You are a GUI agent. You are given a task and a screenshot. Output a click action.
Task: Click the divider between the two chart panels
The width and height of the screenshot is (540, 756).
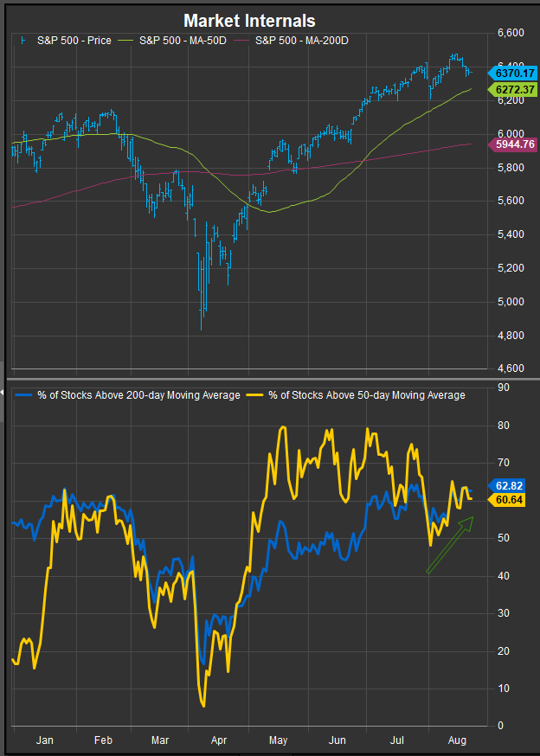click(x=270, y=379)
